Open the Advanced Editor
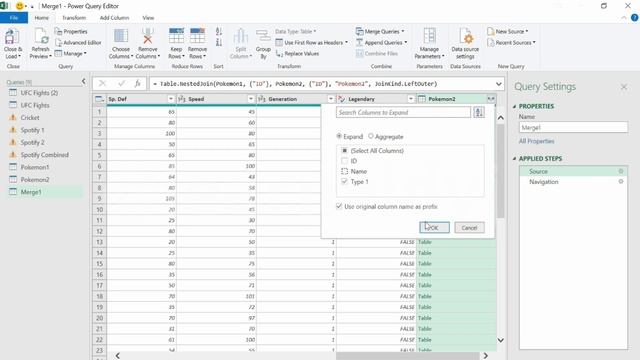The width and height of the screenshot is (640, 360). click(x=78, y=42)
